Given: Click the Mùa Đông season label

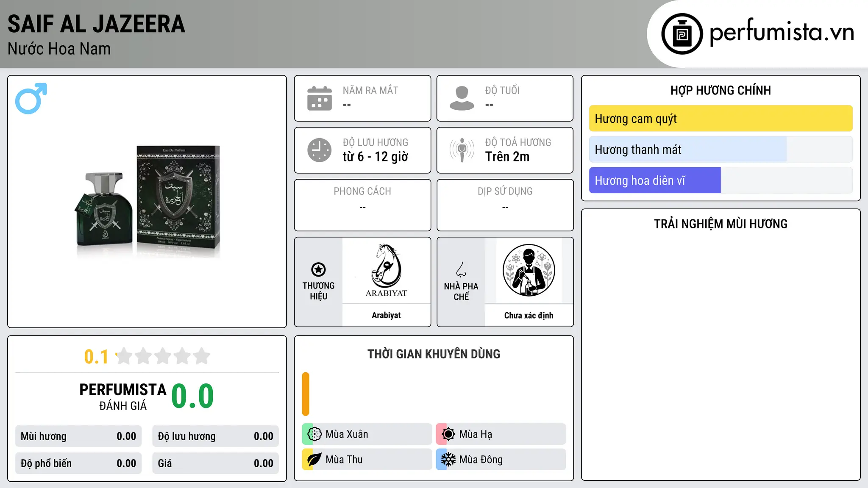Looking at the screenshot, I should click(481, 460).
